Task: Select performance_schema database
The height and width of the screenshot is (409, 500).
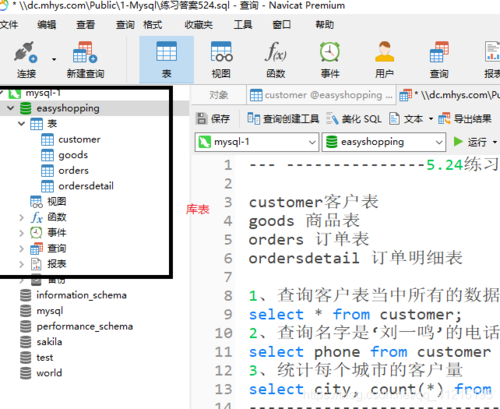Action: pos(85,326)
